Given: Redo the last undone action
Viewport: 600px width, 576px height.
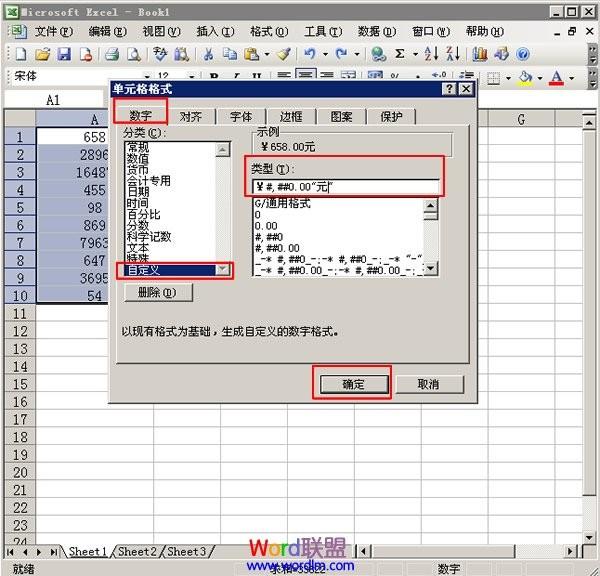Looking at the screenshot, I should click(x=341, y=54).
